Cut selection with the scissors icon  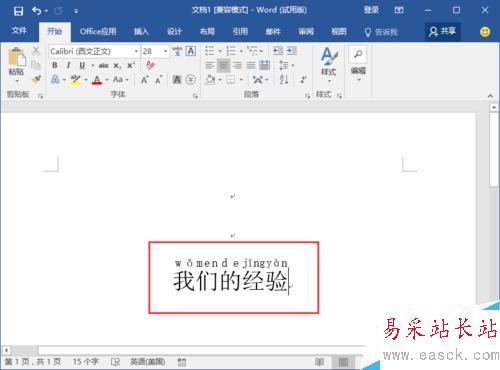pyautogui.click(x=36, y=51)
